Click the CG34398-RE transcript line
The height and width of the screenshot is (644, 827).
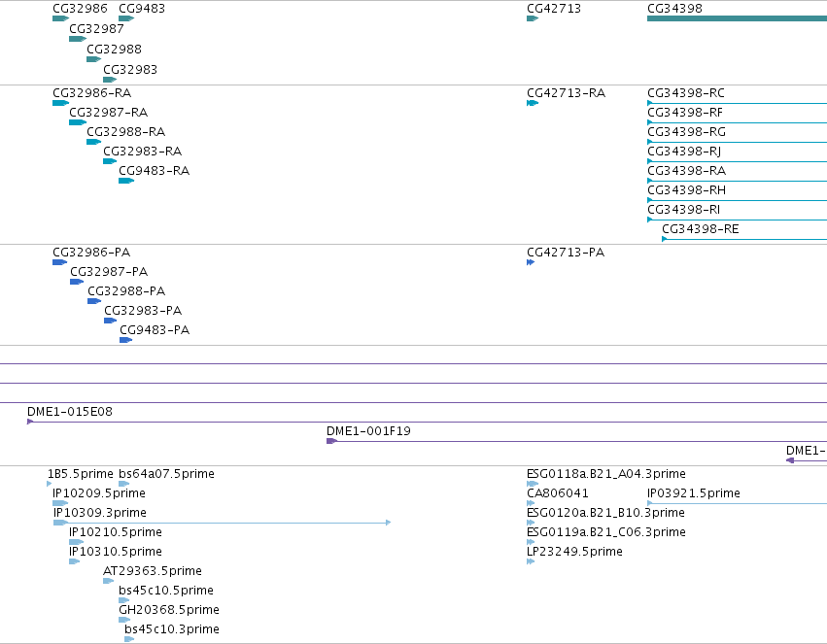click(744, 239)
